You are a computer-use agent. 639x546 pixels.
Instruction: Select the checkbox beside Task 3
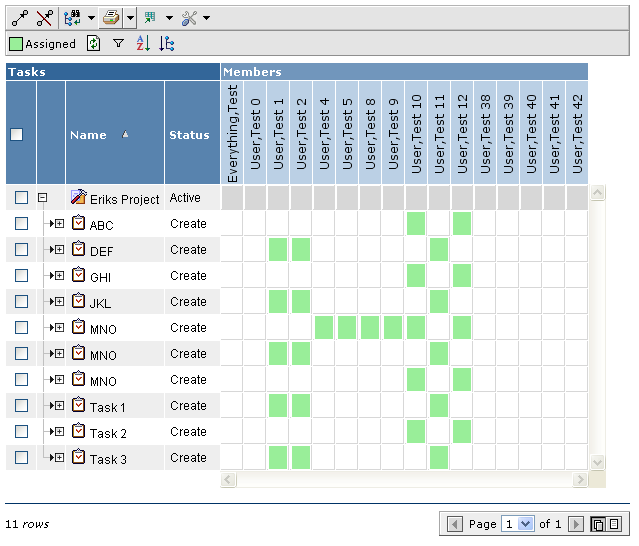(x=21, y=458)
